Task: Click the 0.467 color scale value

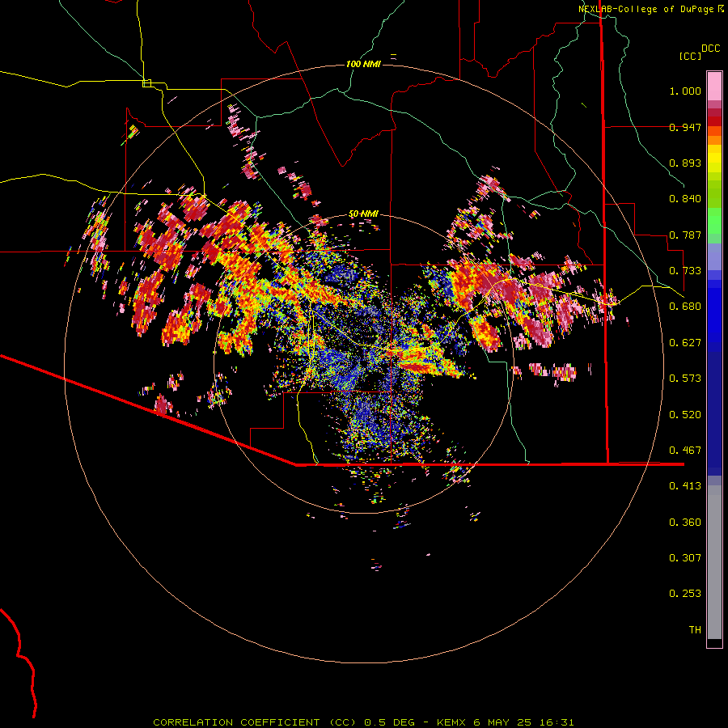Action: (x=685, y=451)
